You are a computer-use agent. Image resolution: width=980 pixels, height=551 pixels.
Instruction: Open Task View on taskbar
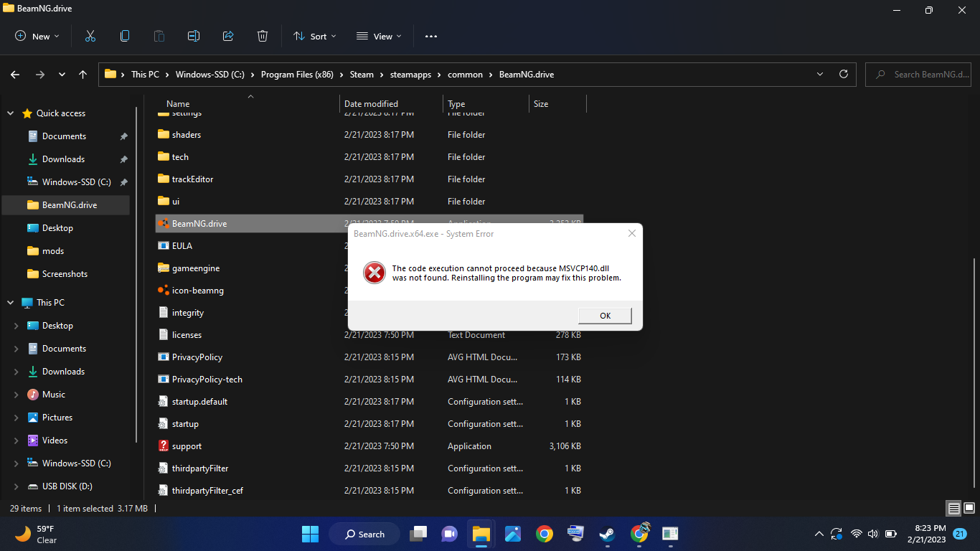point(418,534)
